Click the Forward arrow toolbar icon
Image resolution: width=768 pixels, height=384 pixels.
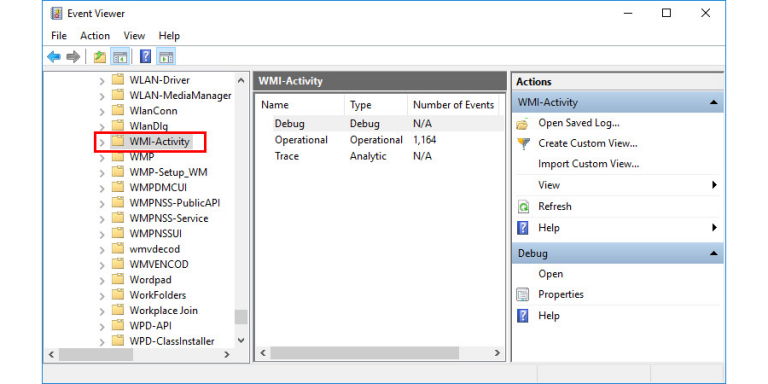73,57
